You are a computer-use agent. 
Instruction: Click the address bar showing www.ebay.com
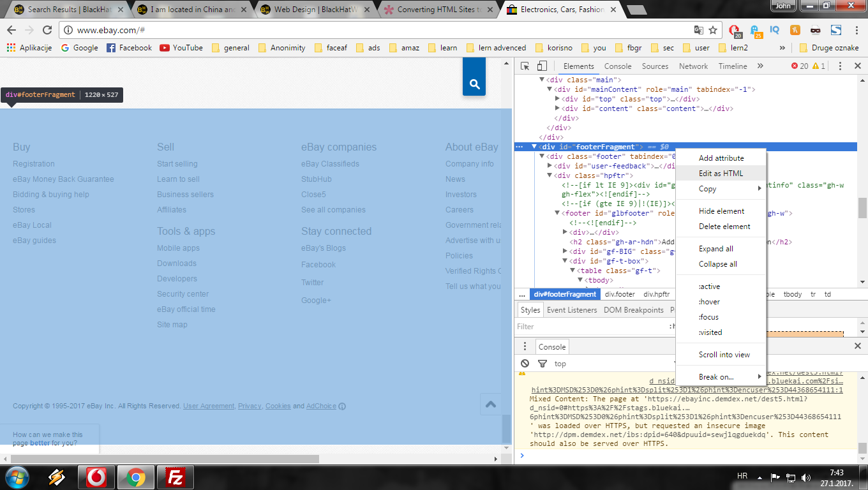[375, 30]
